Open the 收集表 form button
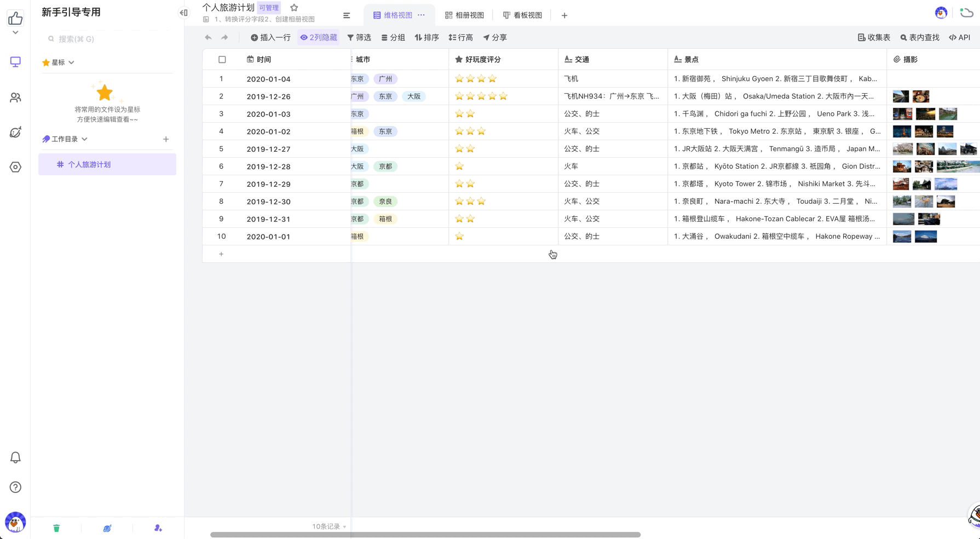The width and height of the screenshot is (980, 539). 874,37
